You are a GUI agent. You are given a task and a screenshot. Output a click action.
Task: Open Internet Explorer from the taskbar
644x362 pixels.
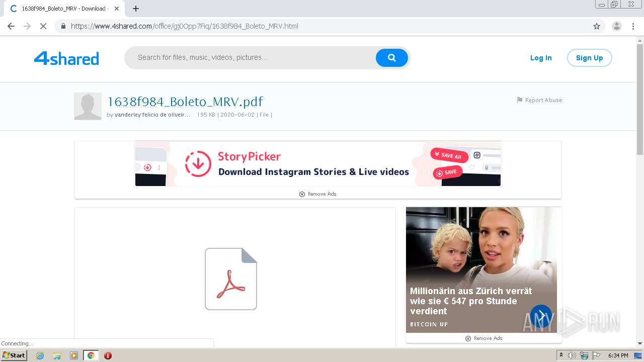click(x=40, y=355)
